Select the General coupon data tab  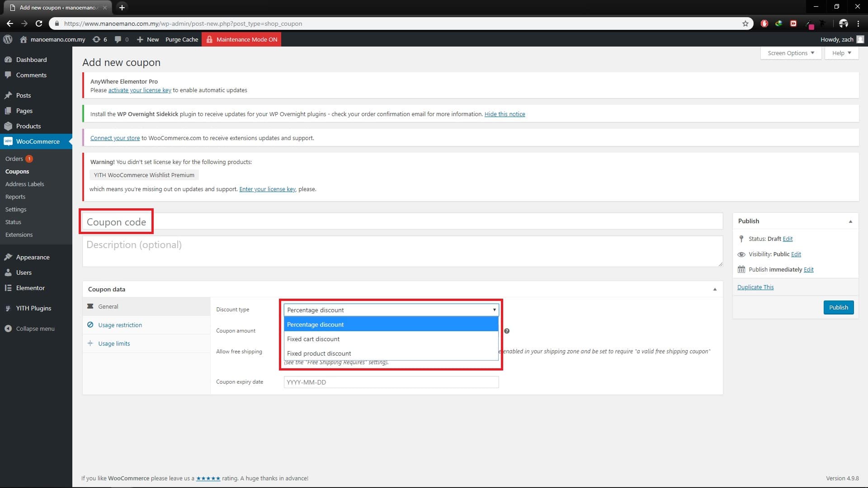point(146,306)
